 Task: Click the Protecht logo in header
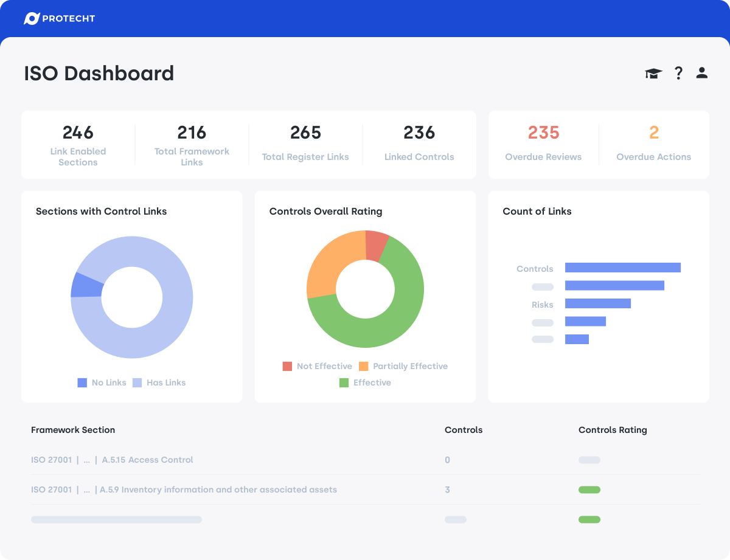click(x=60, y=18)
